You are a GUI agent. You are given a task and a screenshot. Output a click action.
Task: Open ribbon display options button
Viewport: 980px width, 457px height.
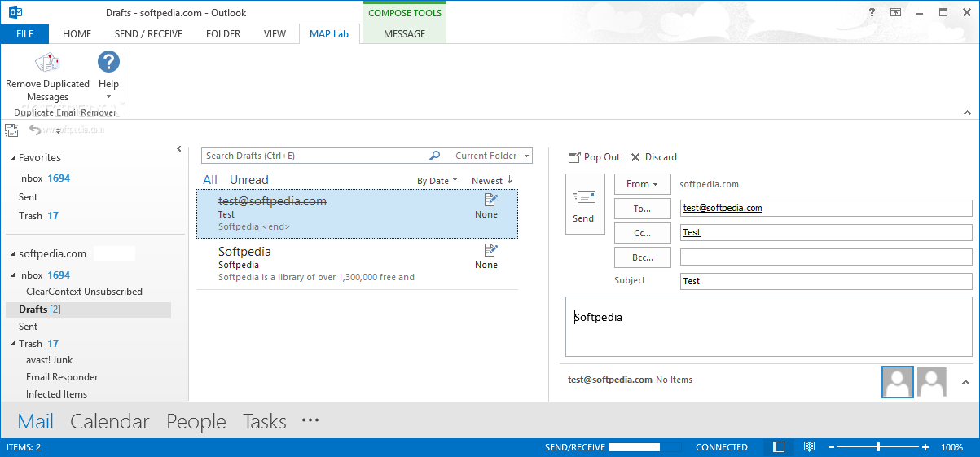click(x=895, y=12)
